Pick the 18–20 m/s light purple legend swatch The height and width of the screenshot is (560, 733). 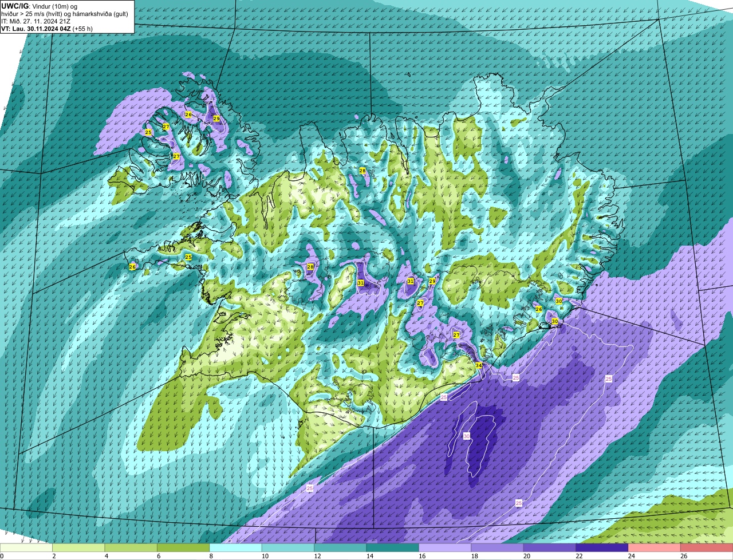(x=498, y=548)
